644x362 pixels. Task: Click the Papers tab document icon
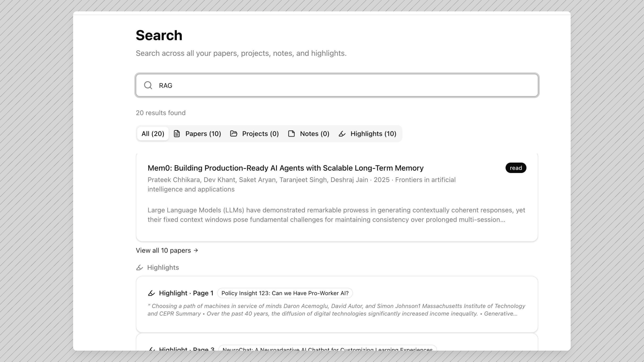pyautogui.click(x=177, y=134)
